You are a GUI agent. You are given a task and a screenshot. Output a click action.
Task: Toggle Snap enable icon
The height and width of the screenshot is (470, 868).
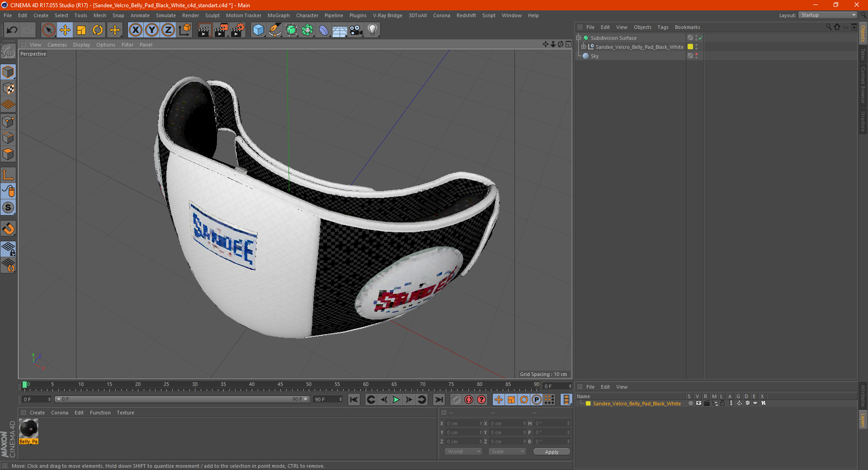pyautogui.click(x=8, y=229)
